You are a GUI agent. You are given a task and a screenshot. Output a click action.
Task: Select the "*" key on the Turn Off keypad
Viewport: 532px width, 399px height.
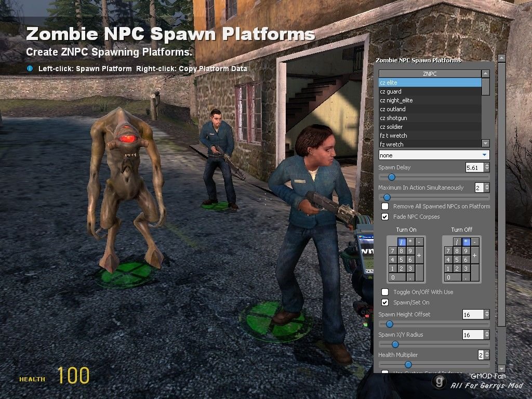tap(466, 241)
